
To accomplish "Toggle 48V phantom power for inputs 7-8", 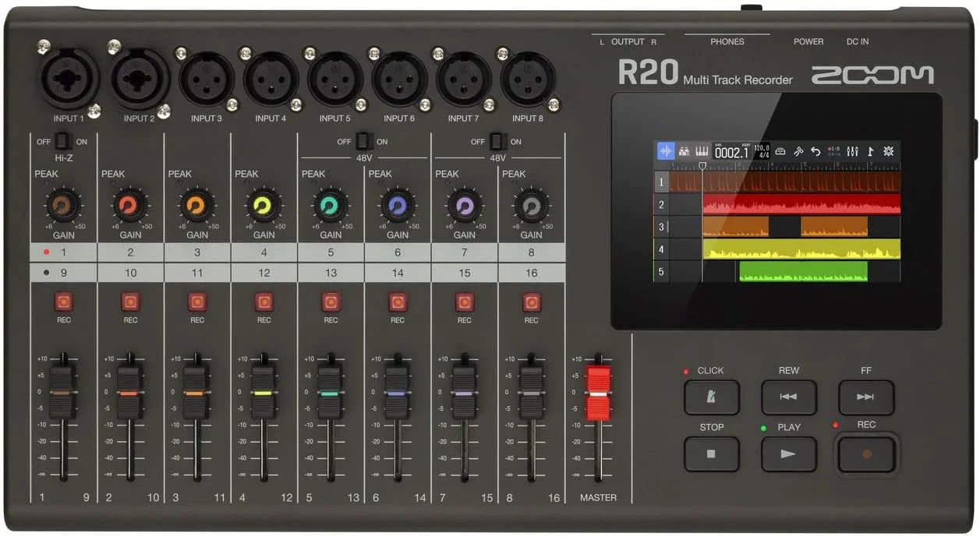I will (496, 142).
